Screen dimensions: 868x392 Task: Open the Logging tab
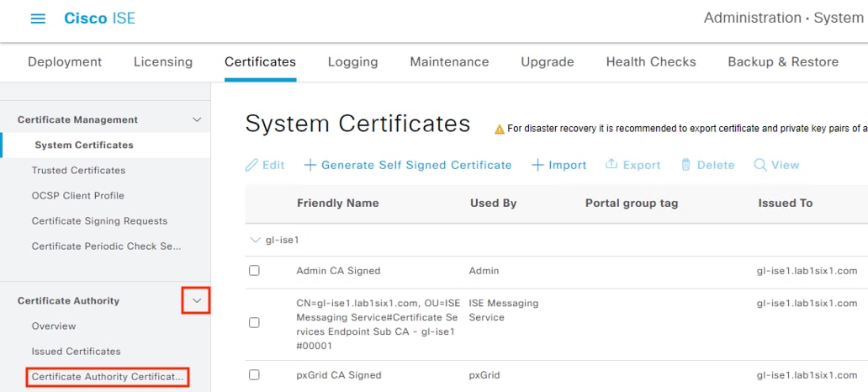coord(352,61)
